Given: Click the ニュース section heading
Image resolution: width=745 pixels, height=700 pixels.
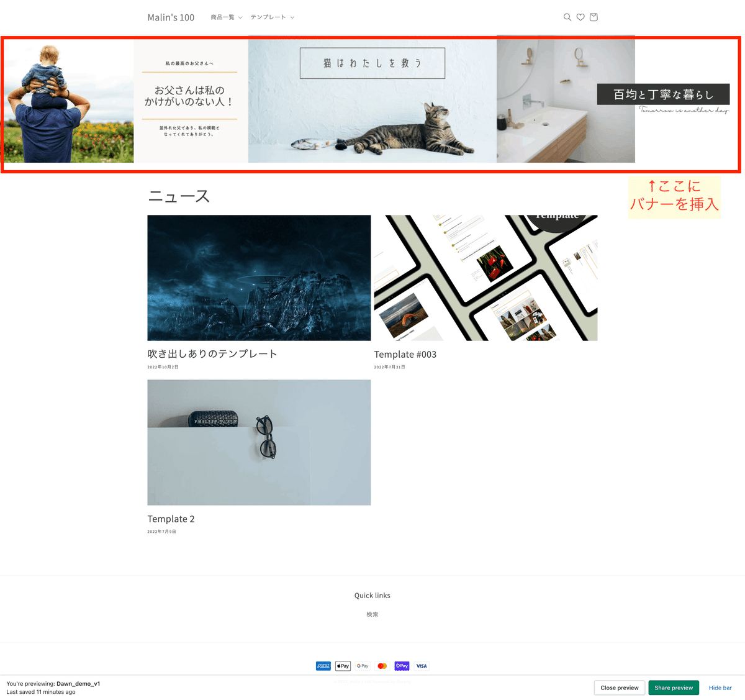Looking at the screenshot, I should tap(179, 196).
